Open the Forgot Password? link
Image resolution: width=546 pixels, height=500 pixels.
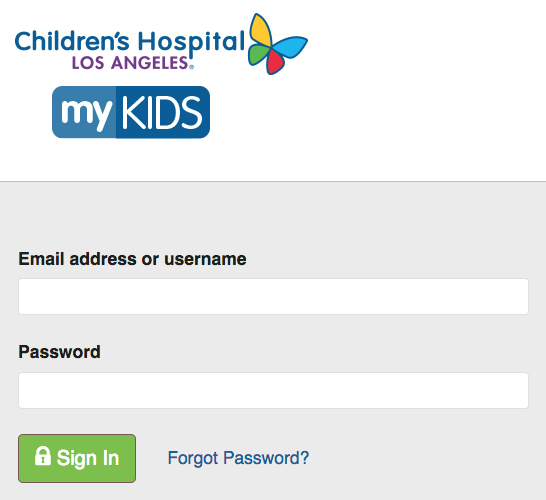point(238,458)
